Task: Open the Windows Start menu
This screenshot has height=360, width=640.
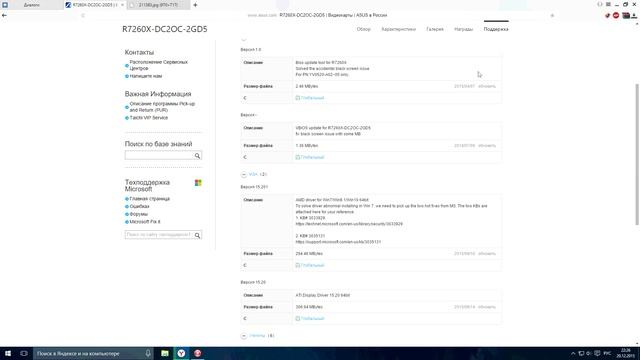Action: (8, 353)
